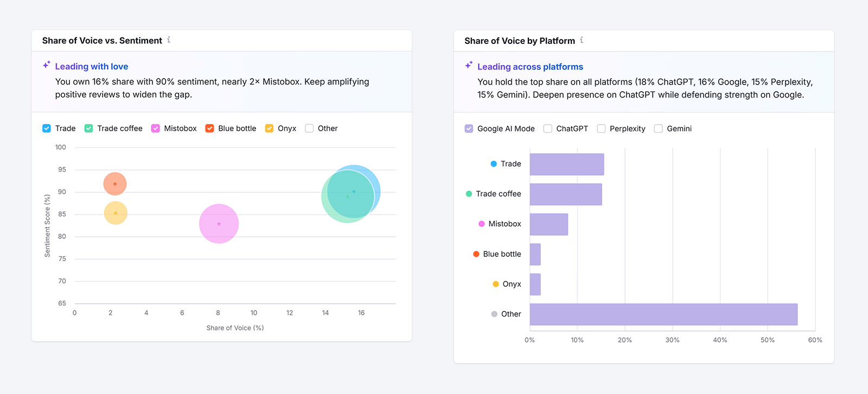868x394 pixels.
Task: Click the green Trade coffee dot in bar labels
Action: coord(469,193)
